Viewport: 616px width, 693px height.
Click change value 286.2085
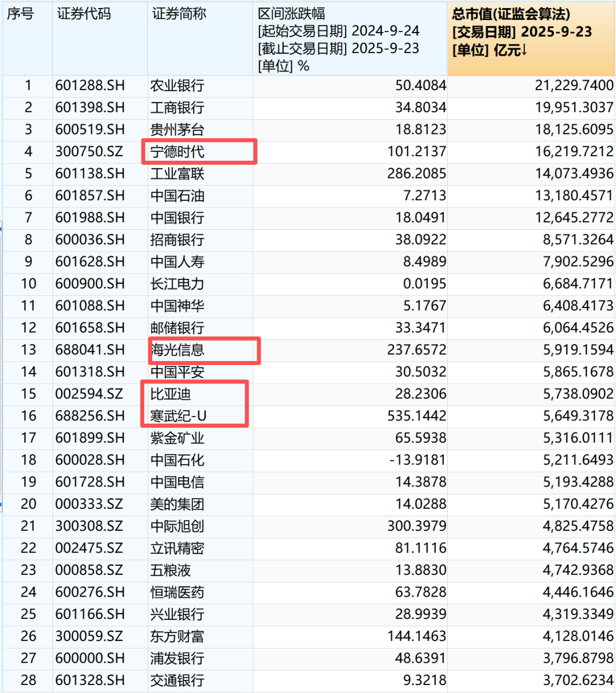(417, 174)
